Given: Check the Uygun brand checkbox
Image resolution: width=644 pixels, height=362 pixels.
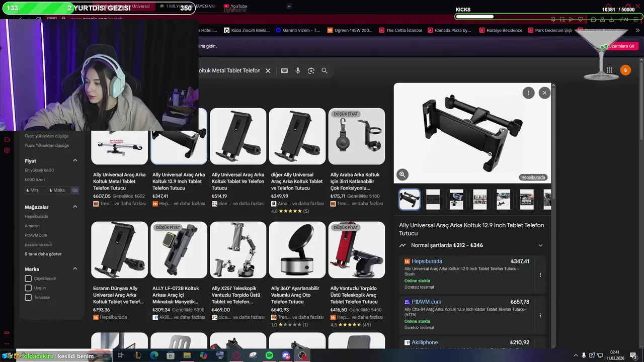Looking at the screenshot, I should point(28,288).
